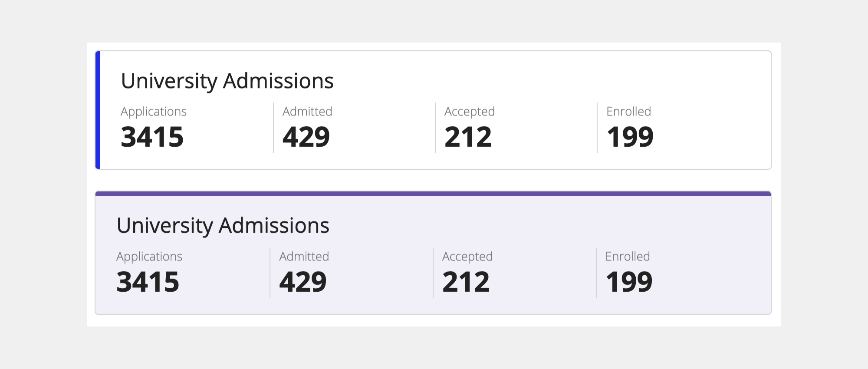Select the Applications label in the white card
The height and width of the screenshot is (369, 868).
coord(154,112)
